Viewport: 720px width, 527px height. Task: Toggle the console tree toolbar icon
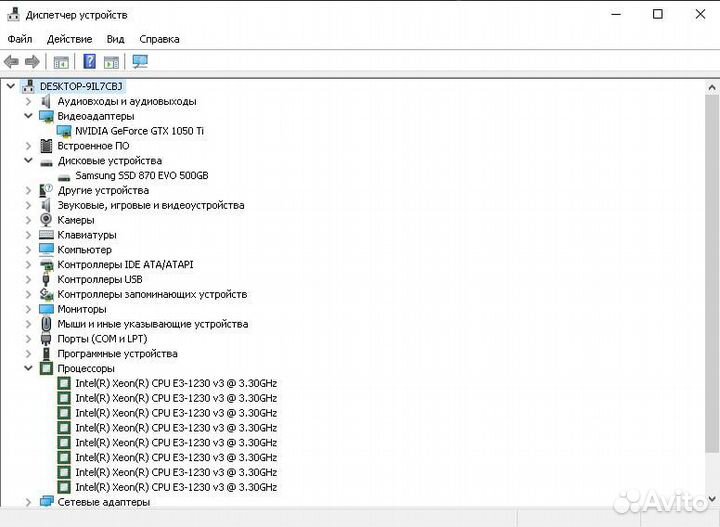(x=61, y=62)
